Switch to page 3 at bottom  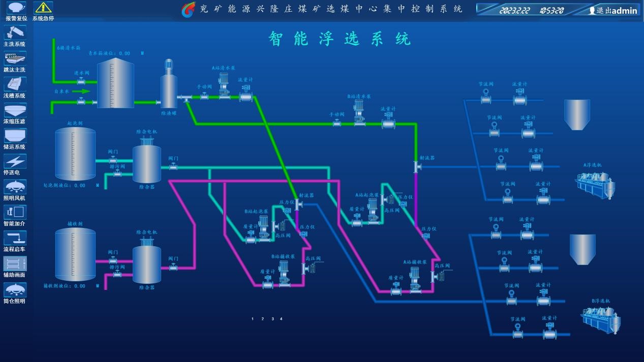272,319
